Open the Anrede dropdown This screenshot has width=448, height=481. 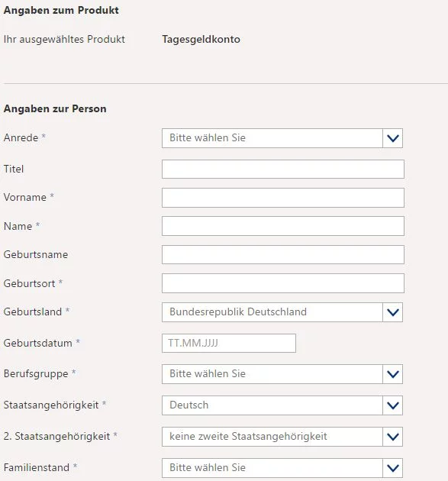[282, 138]
